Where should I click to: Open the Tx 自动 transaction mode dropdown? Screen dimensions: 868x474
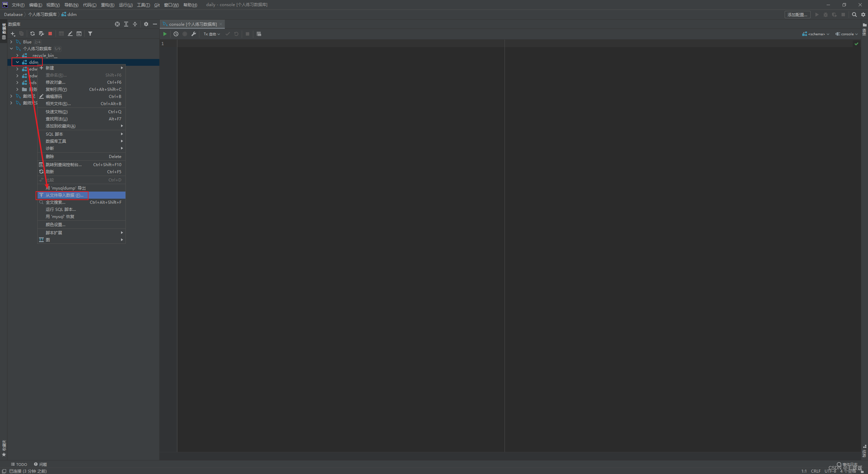pos(212,34)
